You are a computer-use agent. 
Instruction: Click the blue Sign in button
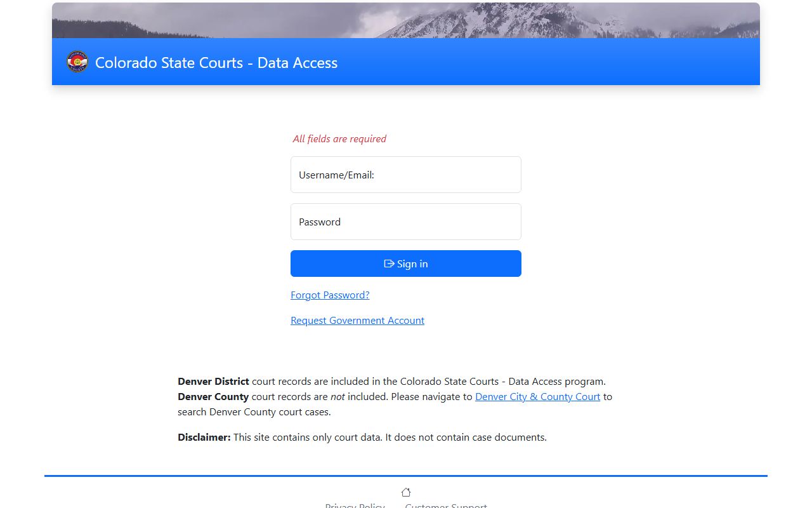tap(406, 264)
